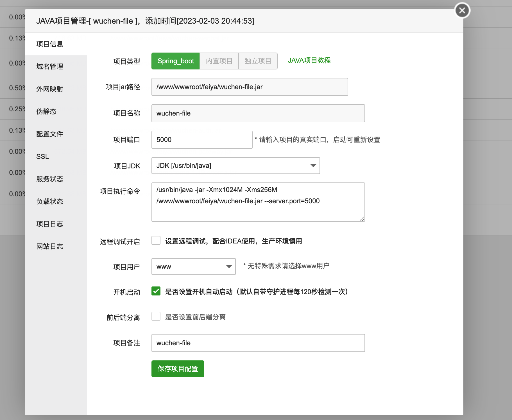Open the 外网映射 tab
This screenshot has width=512, height=420.
tap(50, 89)
